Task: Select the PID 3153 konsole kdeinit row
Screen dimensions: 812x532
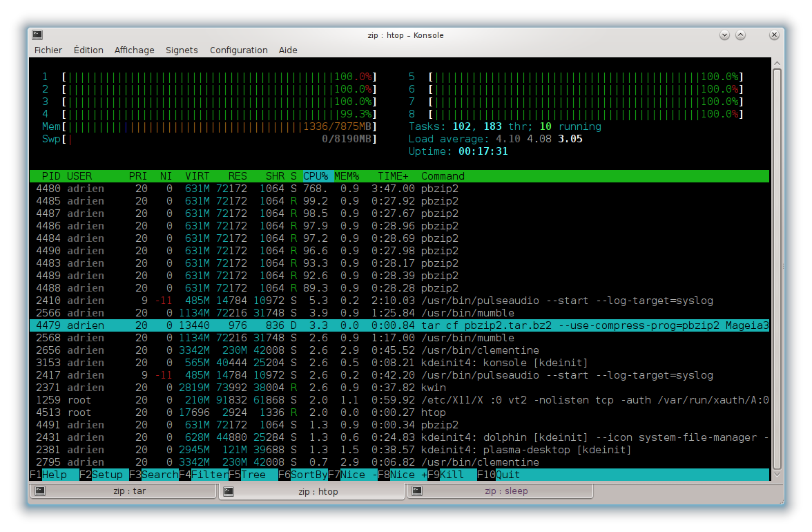Action: (399, 363)
